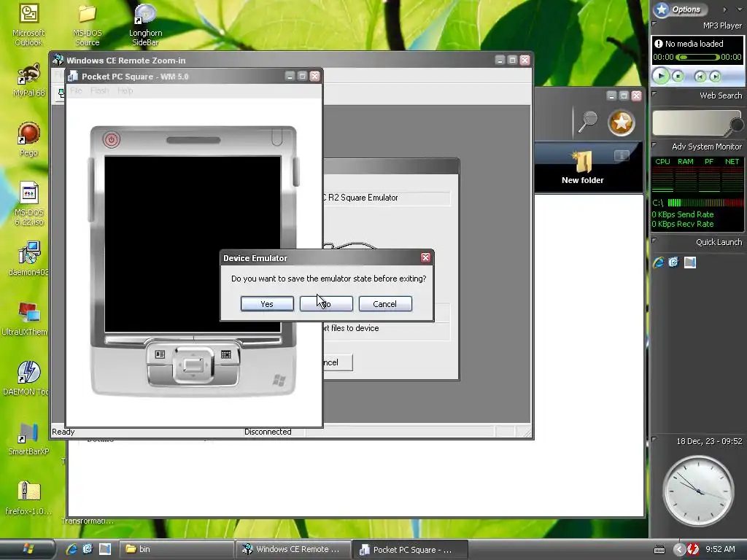Click the star favorites icon in Explorer window
Screen dimensions: 747x560
click(622, 122)
